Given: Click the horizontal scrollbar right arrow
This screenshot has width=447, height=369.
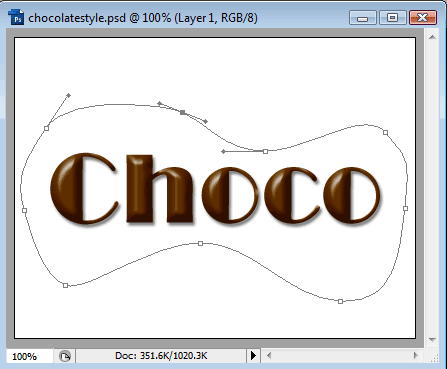Looking at the screenshot, I should pyautogui.click(x=415, y=356).
